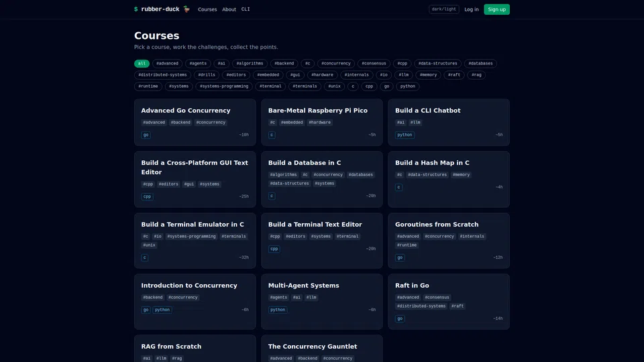The width and height of the screenshot is (644, 362).
Task: Filter by #llm chip in filter bar
Action: pos(404,75)
